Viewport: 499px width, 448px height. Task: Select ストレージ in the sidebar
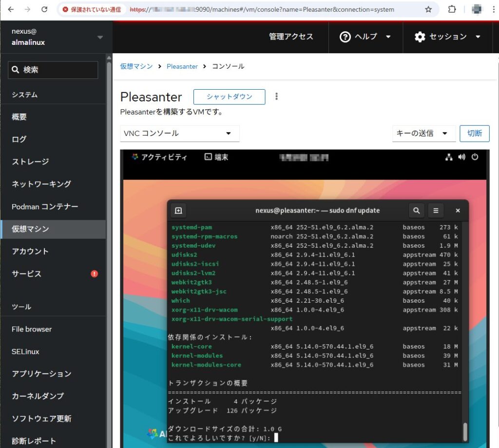[x=30, y=161]
